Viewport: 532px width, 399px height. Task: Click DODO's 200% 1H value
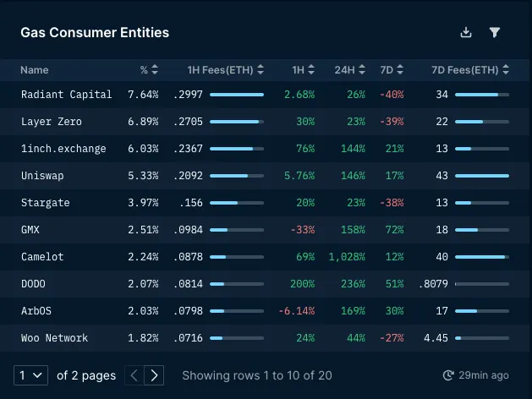pos(302,284)
